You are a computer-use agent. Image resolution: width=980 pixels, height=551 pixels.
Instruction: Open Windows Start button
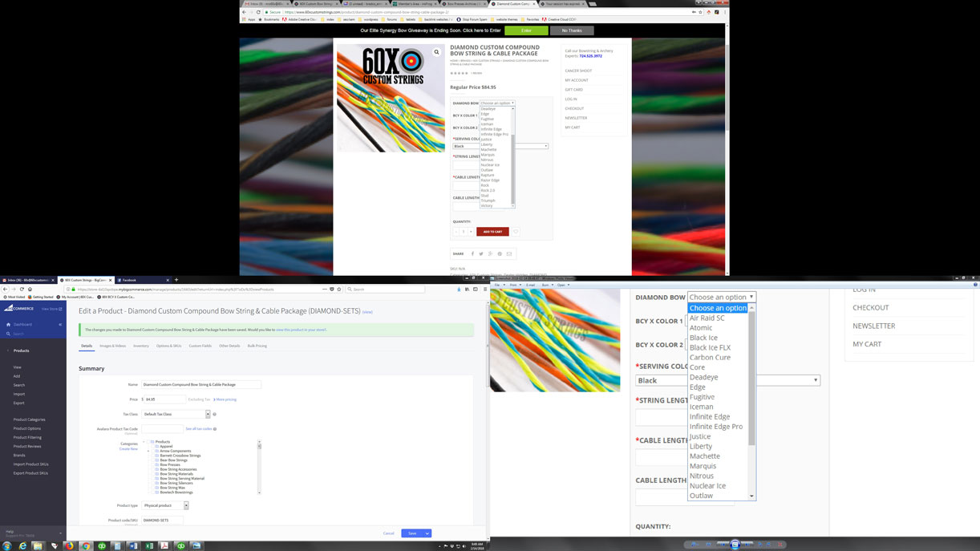[6, 545]
